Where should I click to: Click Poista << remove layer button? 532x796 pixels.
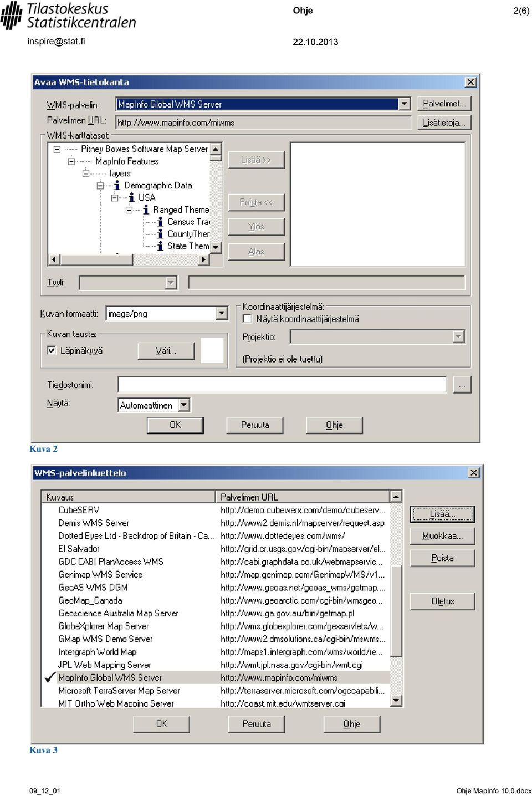256,202
